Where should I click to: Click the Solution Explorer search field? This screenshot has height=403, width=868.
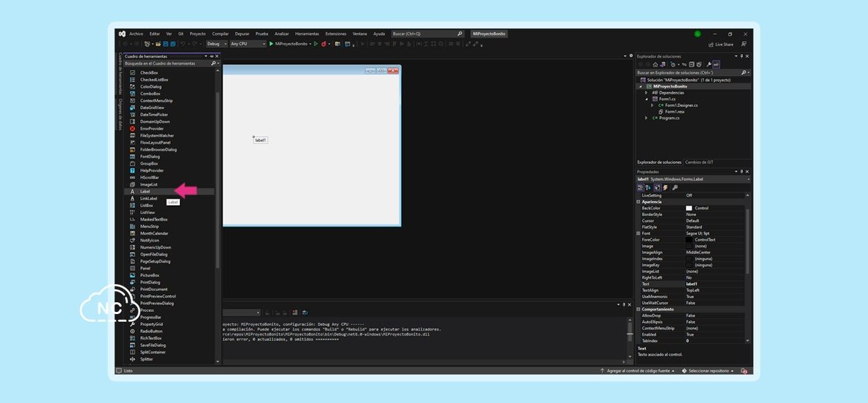[693, 72]
